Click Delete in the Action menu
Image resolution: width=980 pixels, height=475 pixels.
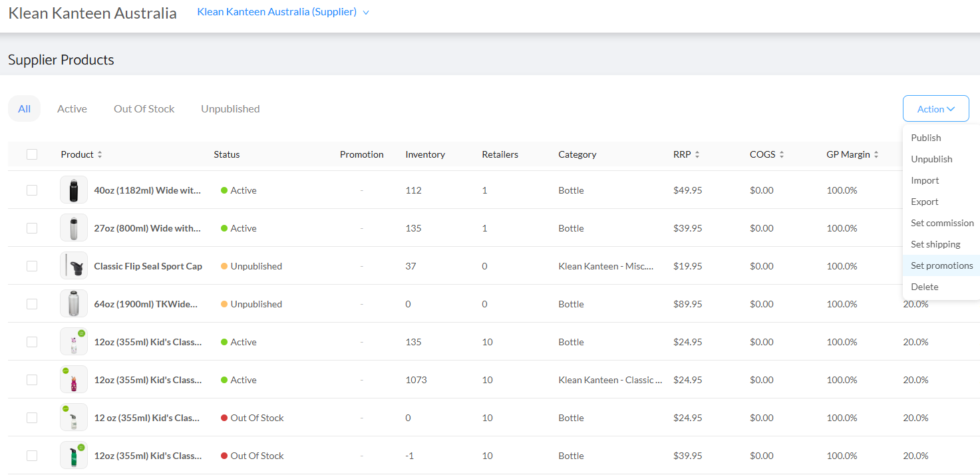(x=924, y=287)
